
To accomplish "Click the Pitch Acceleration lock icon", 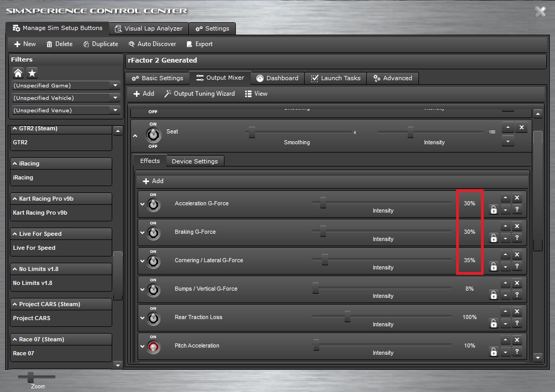I will coord(493,352).
